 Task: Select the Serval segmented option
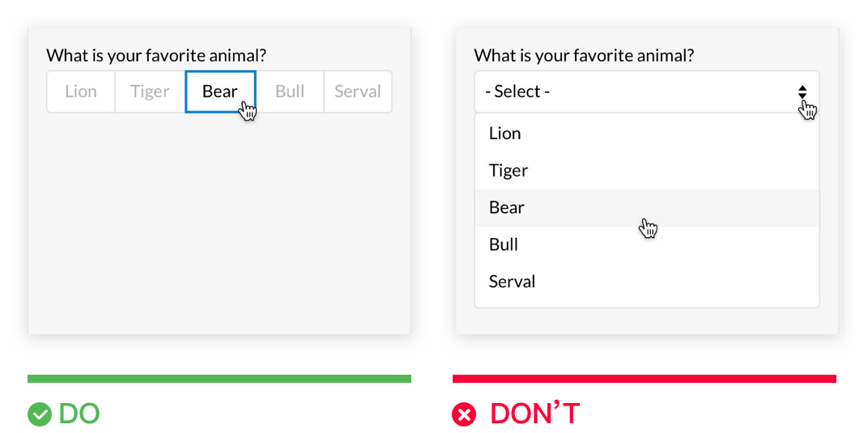click(x=358, y=91)
